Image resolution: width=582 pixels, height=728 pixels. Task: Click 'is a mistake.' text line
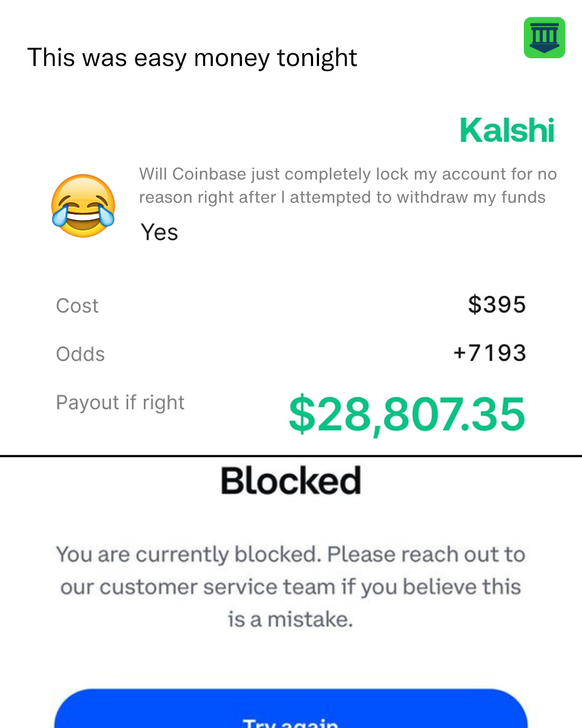click(290, 619)
